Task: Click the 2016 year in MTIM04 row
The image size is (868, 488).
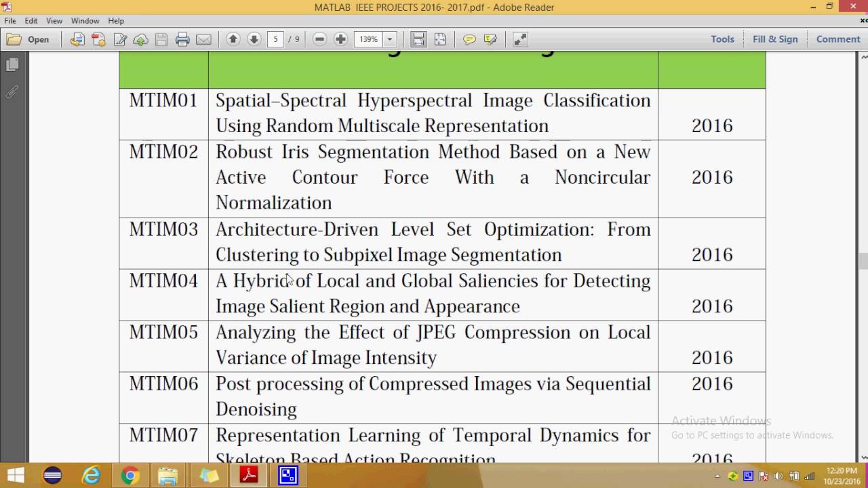Action: pyautogui.click(x=712, y=306)
